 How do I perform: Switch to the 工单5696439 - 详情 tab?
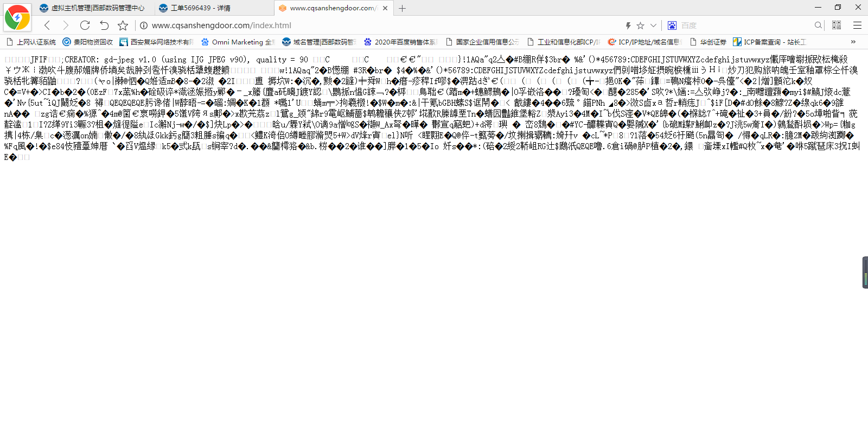click(201, 8)
